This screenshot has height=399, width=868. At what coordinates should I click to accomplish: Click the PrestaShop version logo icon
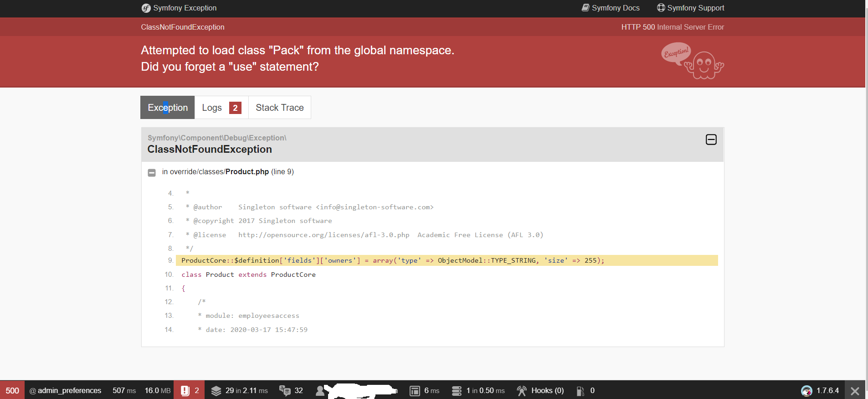806,391
